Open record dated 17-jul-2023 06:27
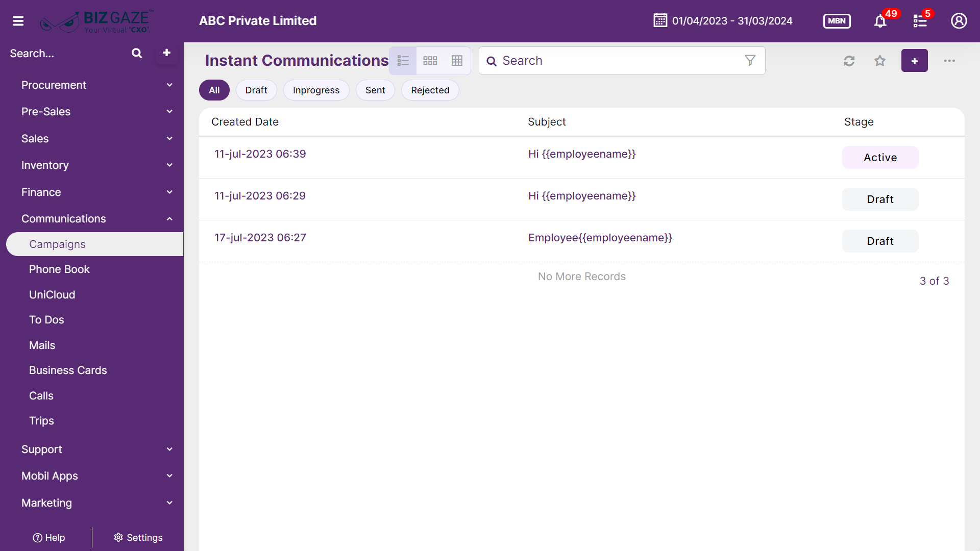 point(260,237)
